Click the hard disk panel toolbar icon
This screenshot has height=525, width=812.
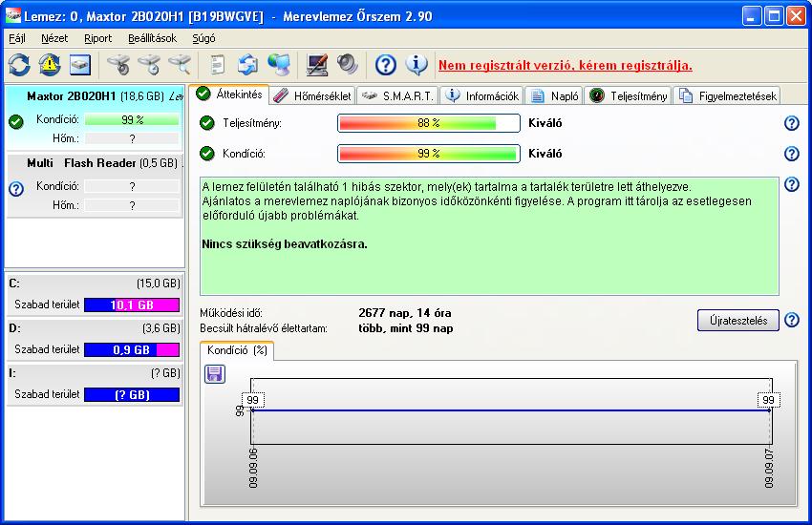click(x=79, y=65)
